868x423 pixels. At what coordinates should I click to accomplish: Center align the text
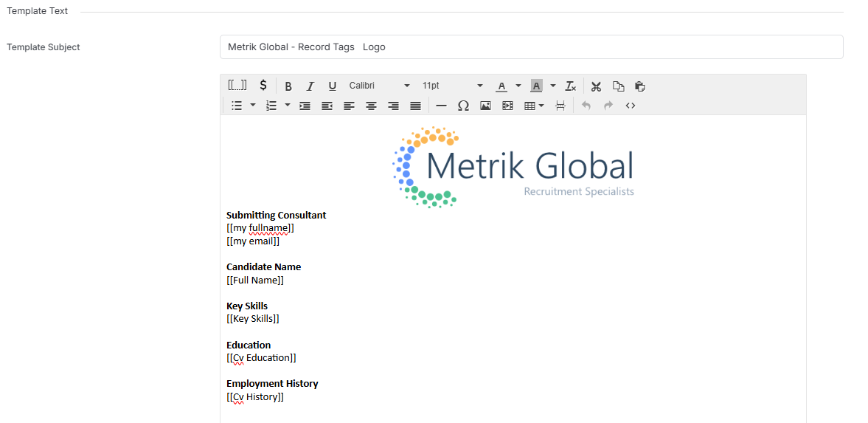371,106
